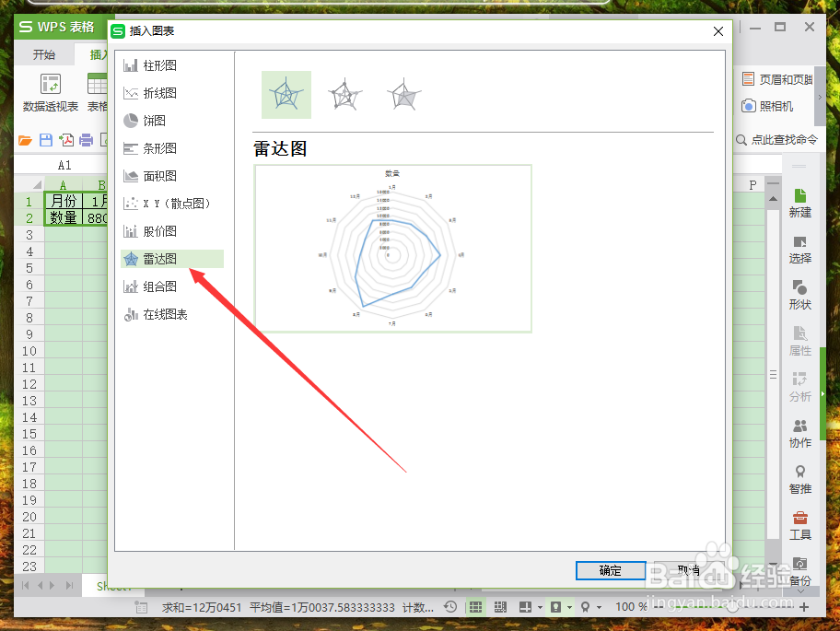Image resolution: width=840 pixels, height=631 pixels.
Task: Confirm chart insertion with 确定 button
Action: (610, 570)
